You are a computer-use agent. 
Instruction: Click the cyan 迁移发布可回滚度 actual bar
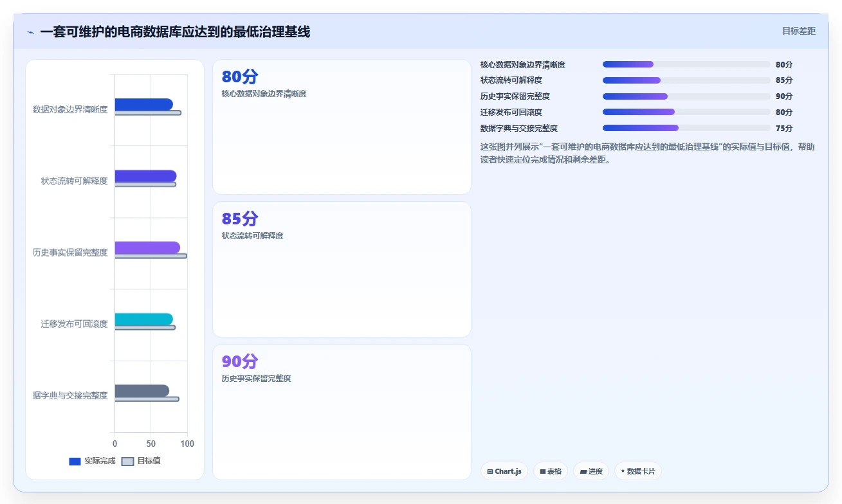pyautogui.click(x=144, y=319)
